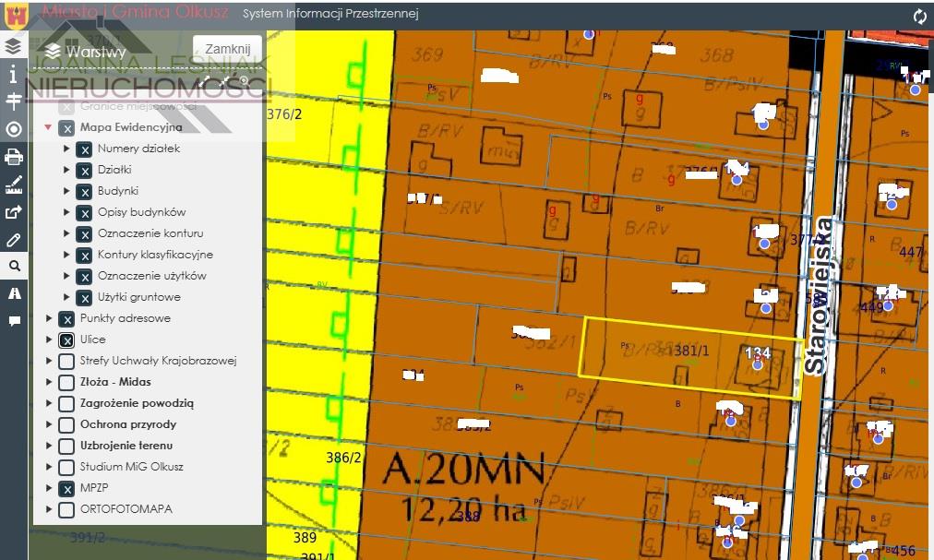Screen dimensions: 934x560
Task: Select the pencil drawing tool
Action: click(13, 240)
